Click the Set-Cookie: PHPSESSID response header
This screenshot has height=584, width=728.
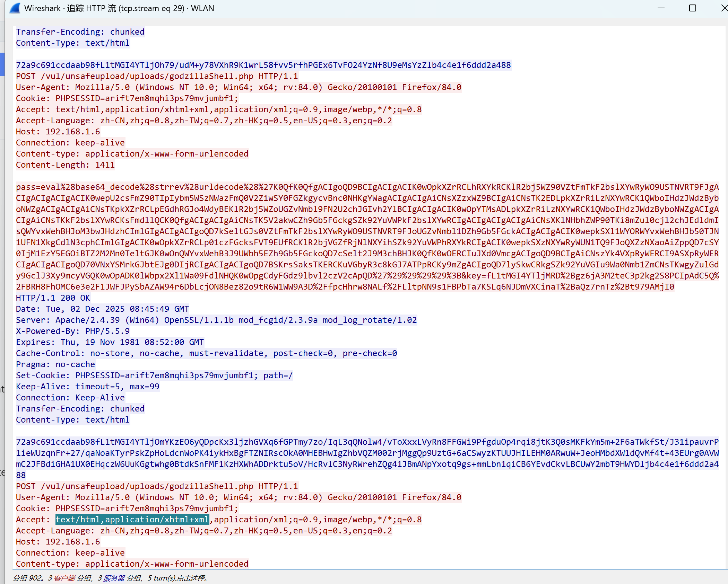click(x=154, y=375)
